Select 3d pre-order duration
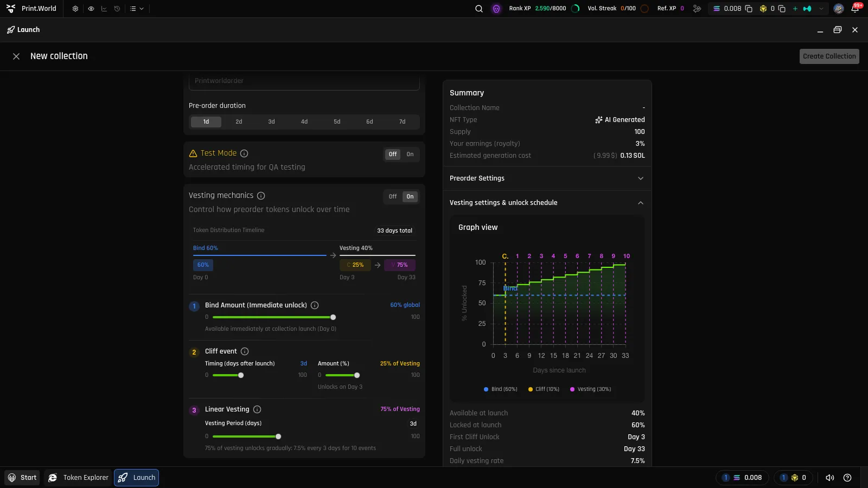This screenshot has height=488, width=868. [x=271, y=122]
